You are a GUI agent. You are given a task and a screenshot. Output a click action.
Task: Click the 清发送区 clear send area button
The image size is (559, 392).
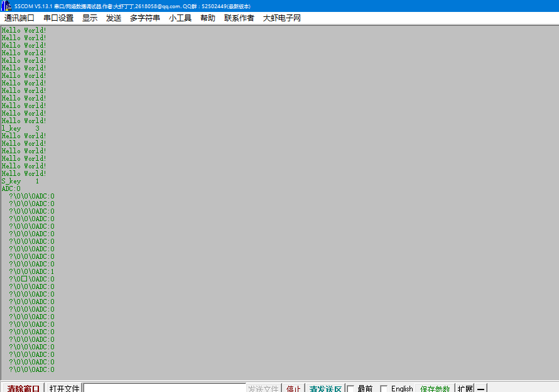(326, 388)
